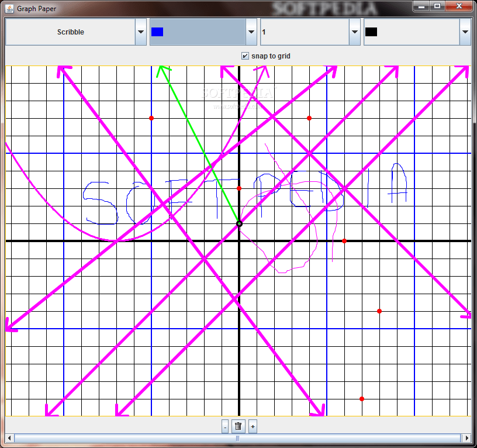Click the trash can clear button

[238, 426]
